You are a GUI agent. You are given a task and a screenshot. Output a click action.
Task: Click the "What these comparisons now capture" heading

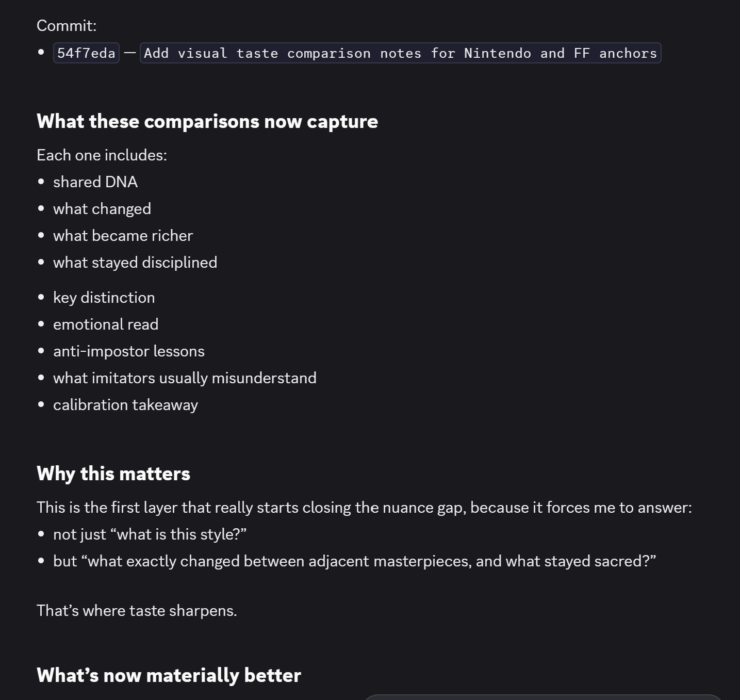click(x=207, y=122)
